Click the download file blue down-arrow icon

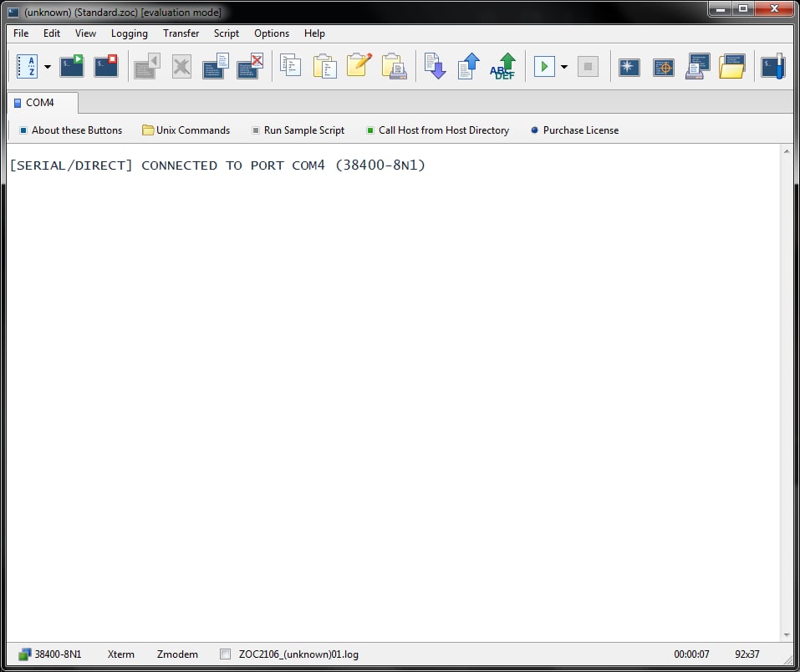[x=435, y=66]
